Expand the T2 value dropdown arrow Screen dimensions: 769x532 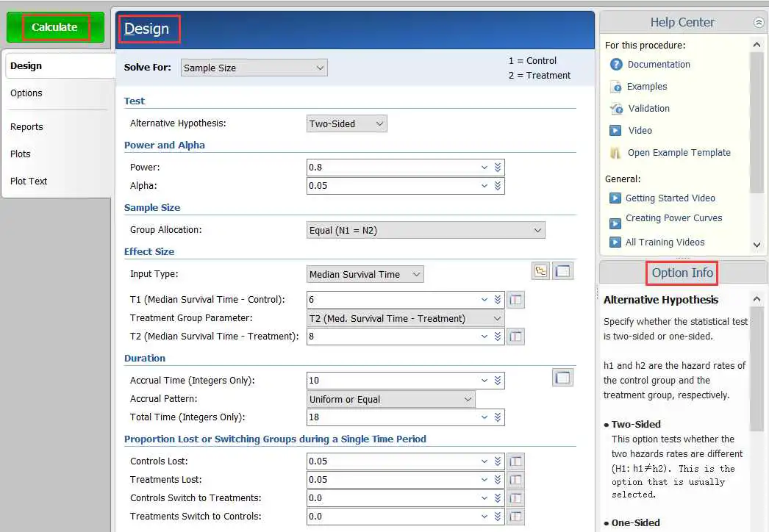click(484, 337)
